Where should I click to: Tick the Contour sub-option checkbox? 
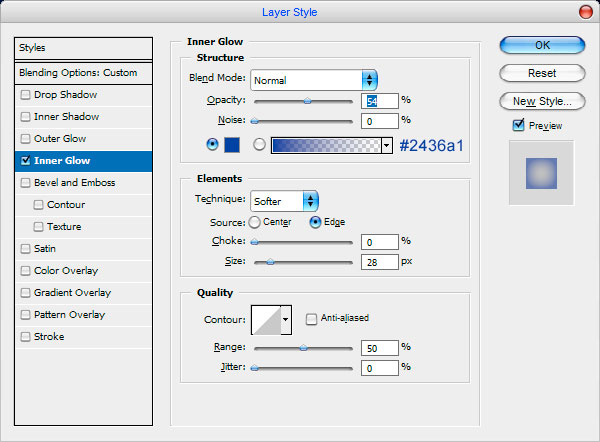38,205
